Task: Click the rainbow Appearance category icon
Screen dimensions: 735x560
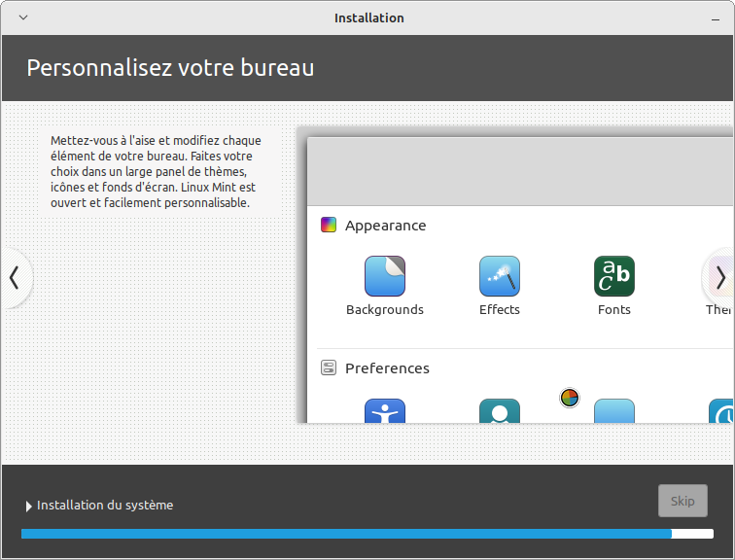Action: (x=329, y=226)
